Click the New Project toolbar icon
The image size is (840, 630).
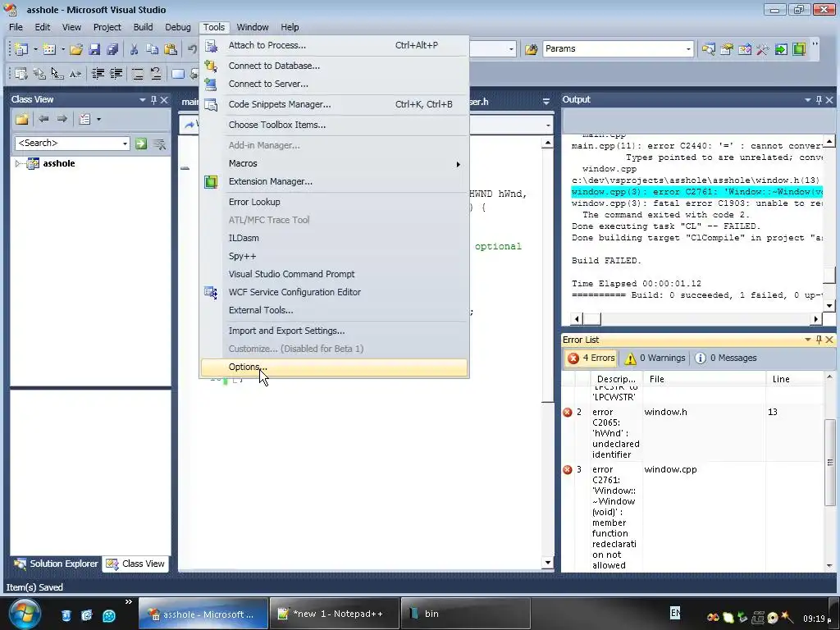click(x=21, y=49)
